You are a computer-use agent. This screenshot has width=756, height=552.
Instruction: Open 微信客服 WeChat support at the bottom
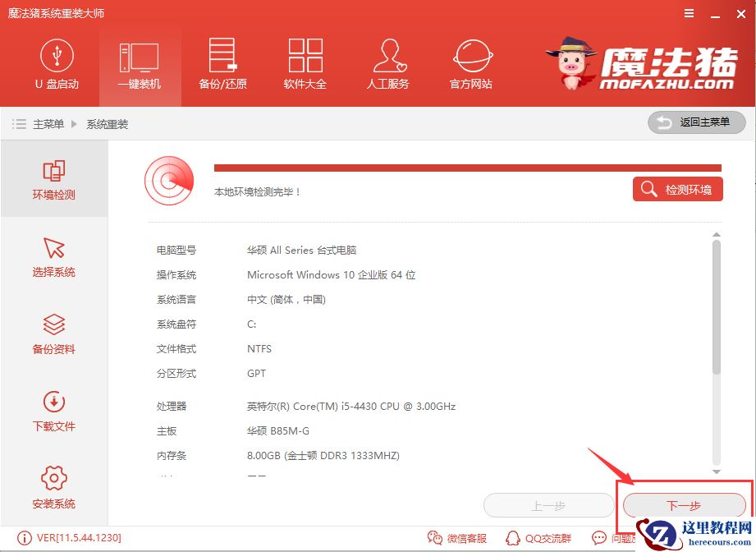[x=457, y=538]
